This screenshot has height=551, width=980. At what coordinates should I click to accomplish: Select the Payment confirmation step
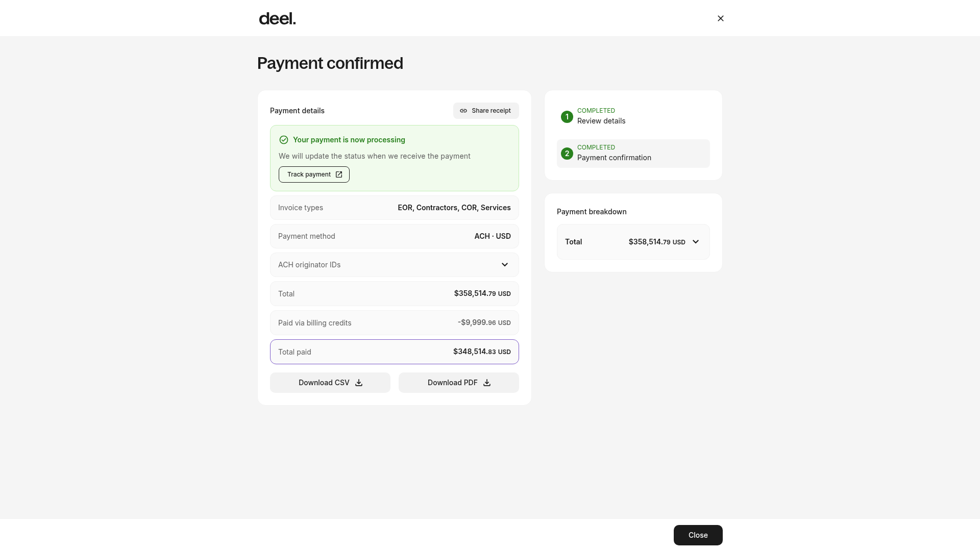click(633, 154)
